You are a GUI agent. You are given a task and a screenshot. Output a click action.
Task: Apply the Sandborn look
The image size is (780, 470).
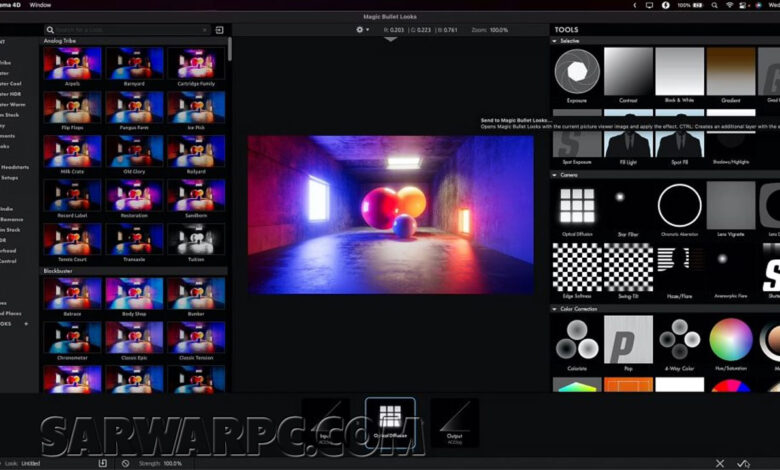(196, 195)
